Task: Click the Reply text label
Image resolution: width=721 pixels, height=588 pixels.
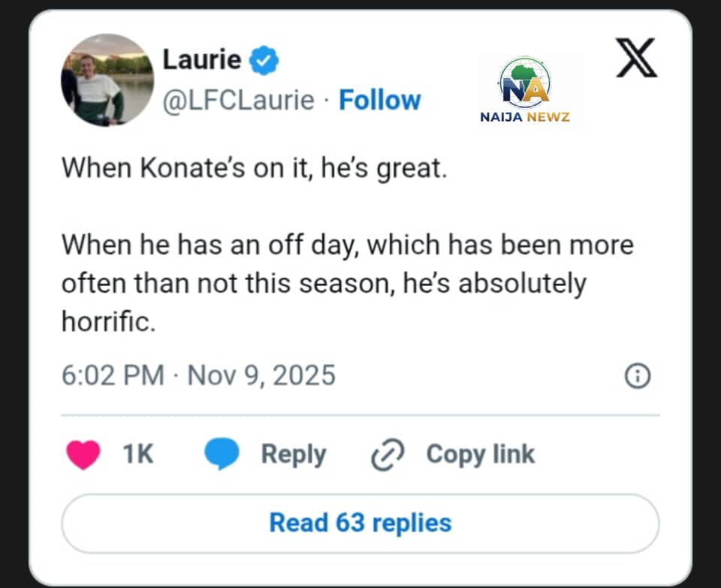Action: pyautogui.click(x=293, y=454)
